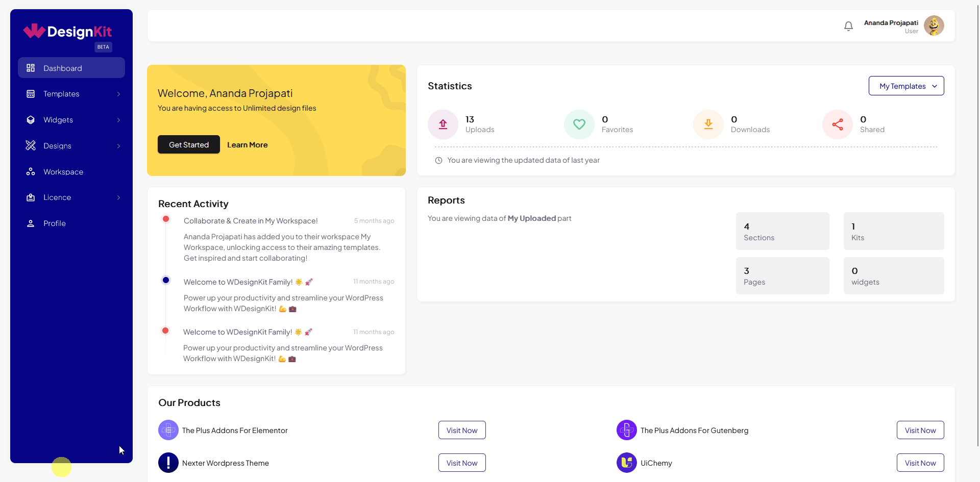The width and height of the screenshot is (980, 482).
Task: Click the Workspace nodes icon in sidebar
Action: (31, 172)
